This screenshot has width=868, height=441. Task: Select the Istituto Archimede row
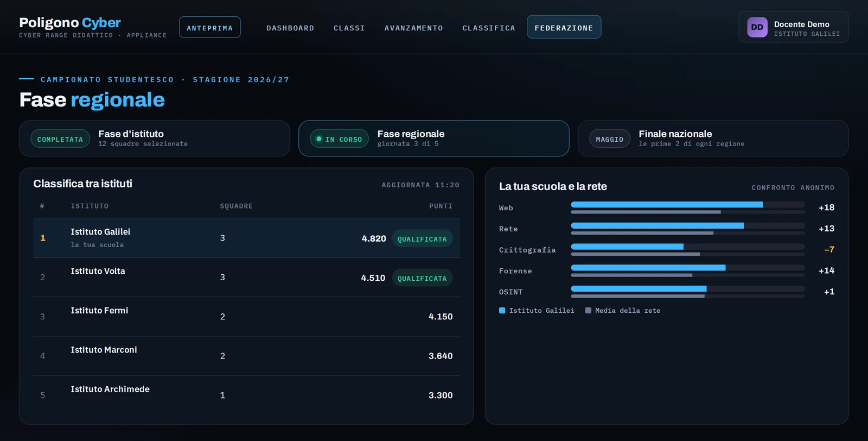246,395
